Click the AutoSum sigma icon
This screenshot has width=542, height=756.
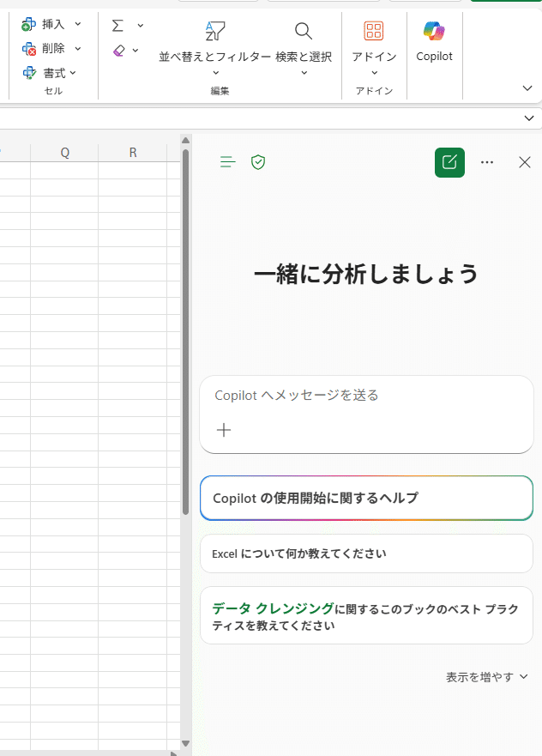pyautogui.click(x=117, y=25)
